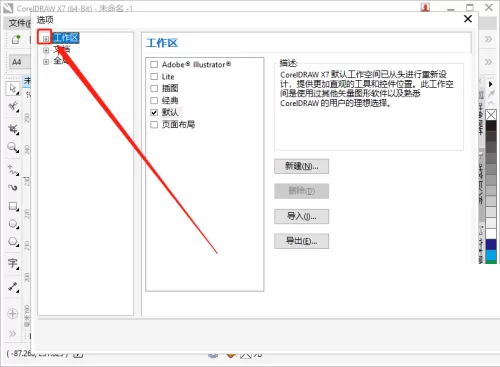500x367 pixels.
Task: Select the 工作区 tree item
Action: point(66,38)
